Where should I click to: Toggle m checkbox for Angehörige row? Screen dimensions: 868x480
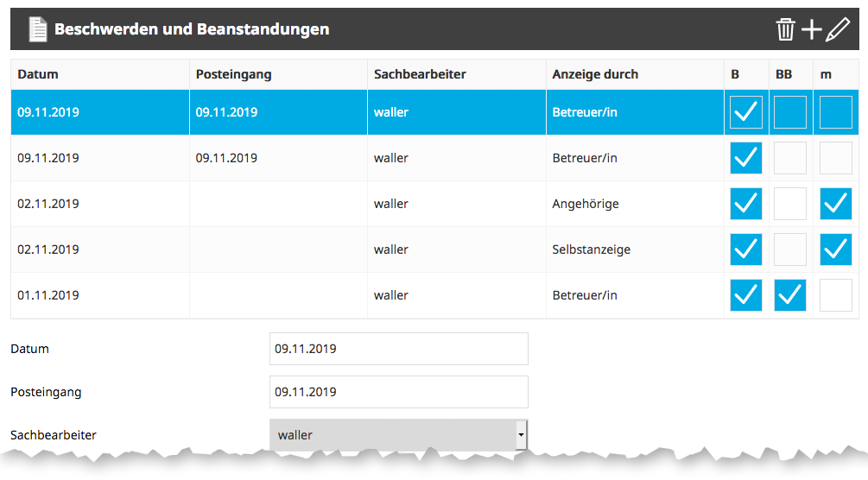(835, 204)
